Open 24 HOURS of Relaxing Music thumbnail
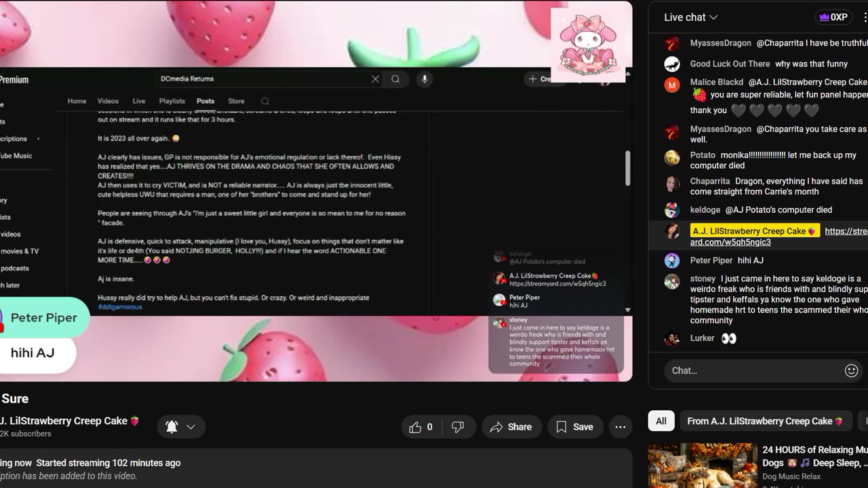This screenshot has width=868, height=488. 703,466
